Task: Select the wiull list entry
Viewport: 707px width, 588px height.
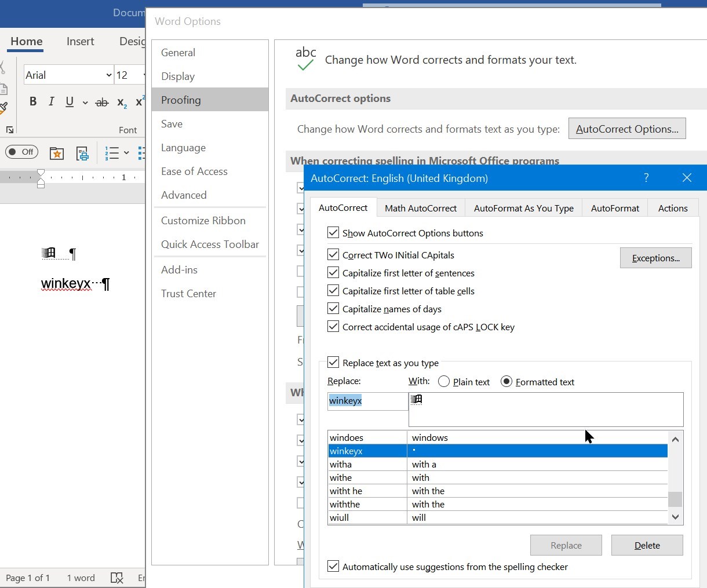Action: [x=498, y=517]
